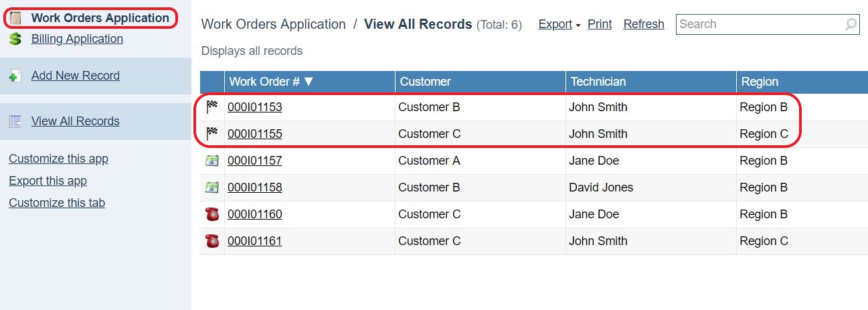Open the View All Records tab

[x=75, y=121]
